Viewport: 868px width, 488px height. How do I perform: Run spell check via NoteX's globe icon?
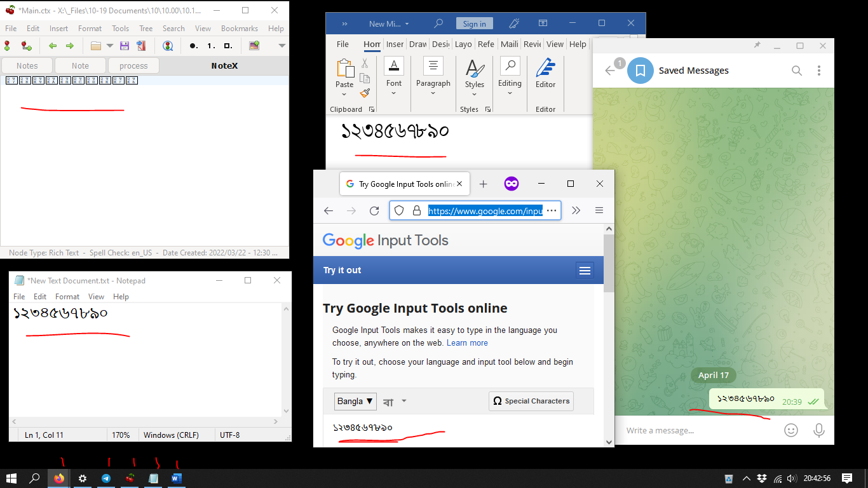coord(168,46)
